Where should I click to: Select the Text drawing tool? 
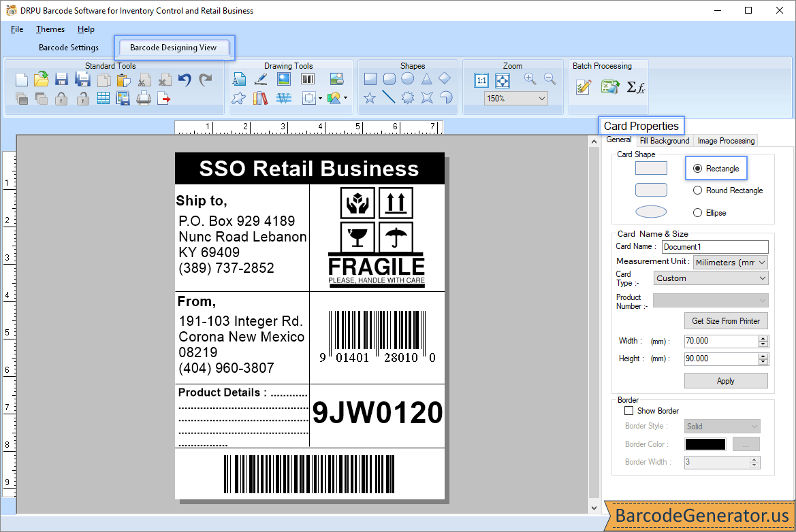point(239,79)
